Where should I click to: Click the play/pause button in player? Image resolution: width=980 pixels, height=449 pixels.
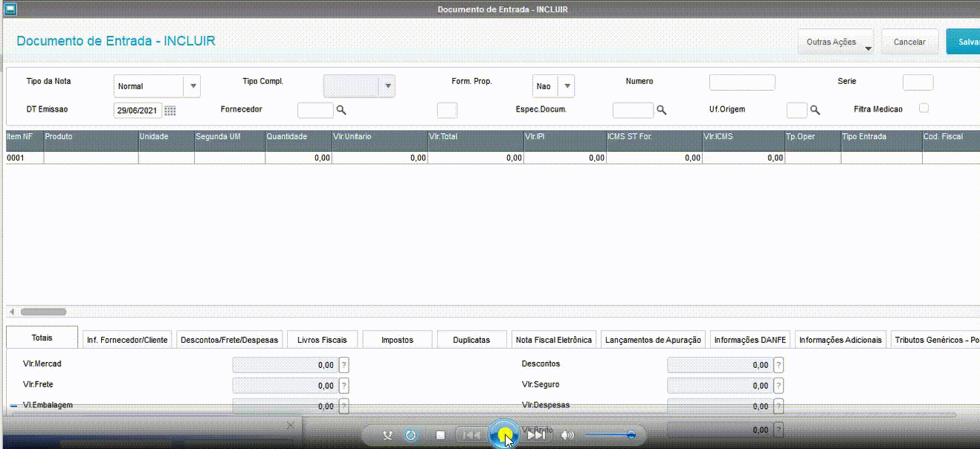[504, 434]
